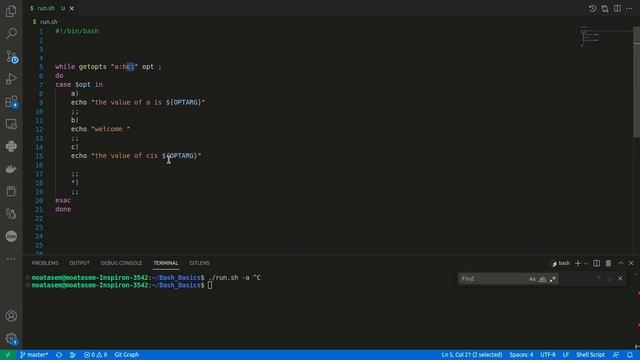Toggle Use Regular Expression in terminal find
This screenshot has width=640, height=360.
[x=553, y=279]
